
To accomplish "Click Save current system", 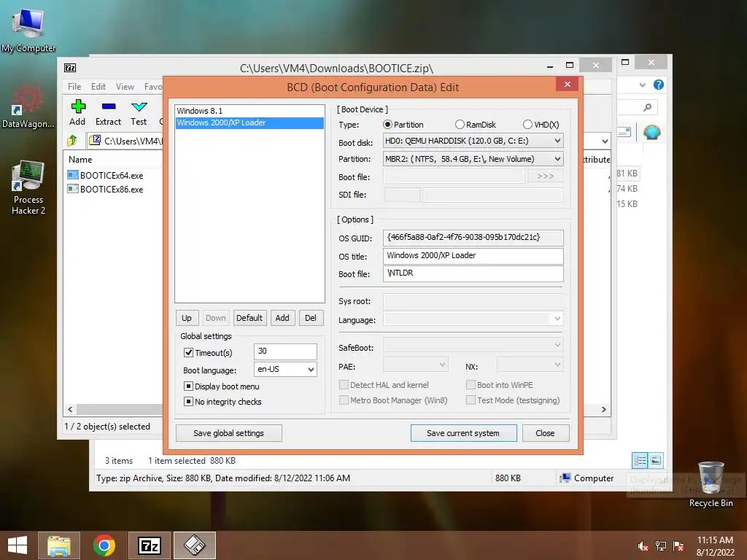I will pos(463,433).
